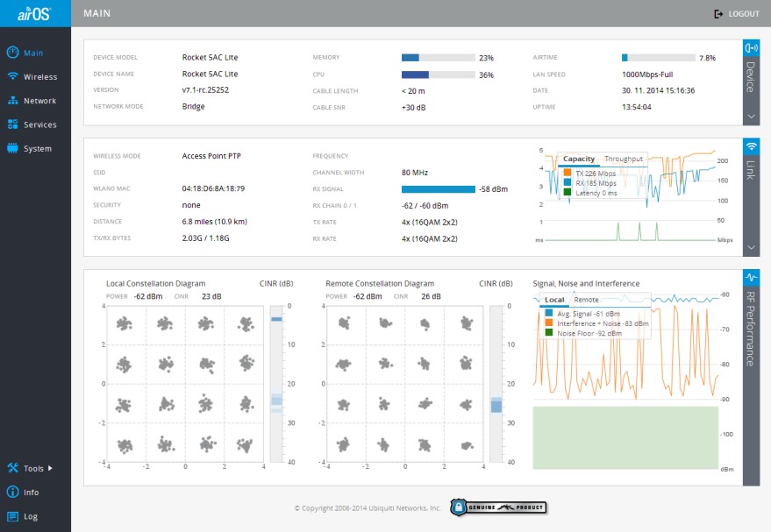This screenshot has width=771, height=532.
Task: Click the RF Performance vertical panel label
Action: click(x=751, y=329)
